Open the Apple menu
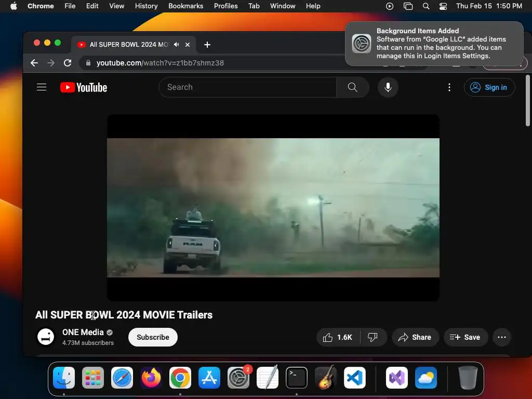Screen dimensions: 532x399 click(14, 6)
